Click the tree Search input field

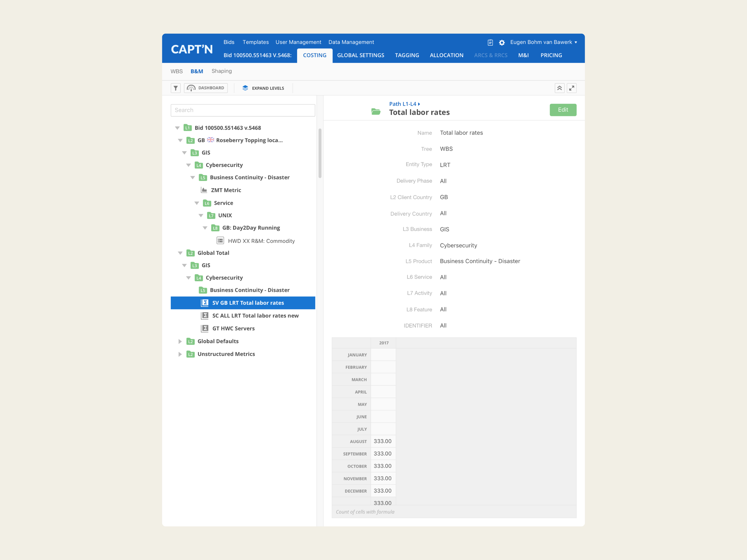pyautogui.click(x=242, y=110)
